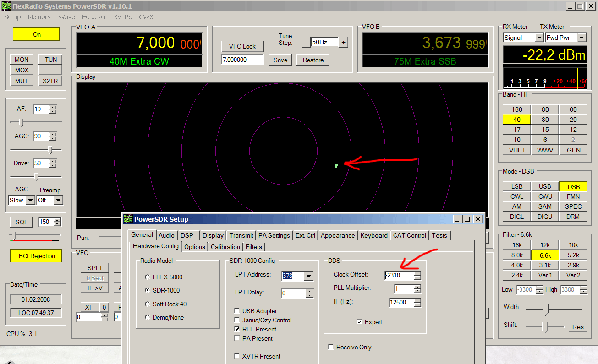The image size is (598, 364).
Task: Click the PowerSDR icon in title bar
Action: [6, 6]
